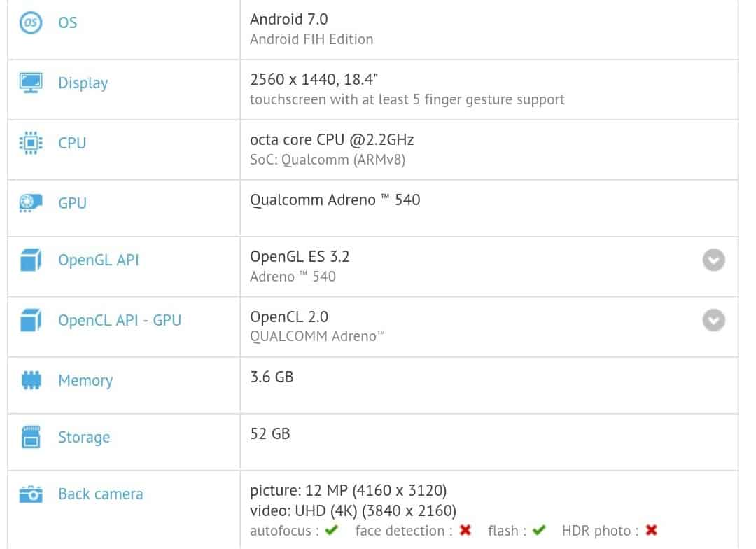Click the GPU graphics card icon

coord(31,203)
